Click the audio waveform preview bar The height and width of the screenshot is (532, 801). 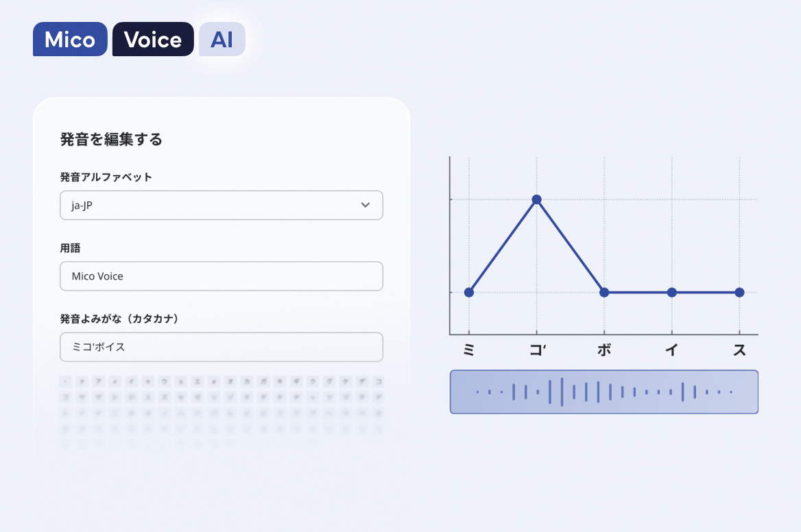pyautogui.click(x=603, y=392)
